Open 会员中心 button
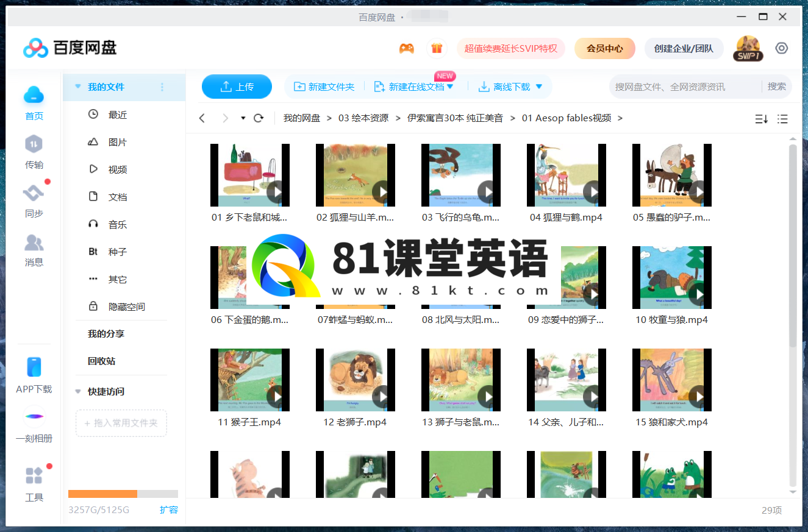Image resolution: width=808 pixels, height=532 pixels. click(x=605, y=48)
